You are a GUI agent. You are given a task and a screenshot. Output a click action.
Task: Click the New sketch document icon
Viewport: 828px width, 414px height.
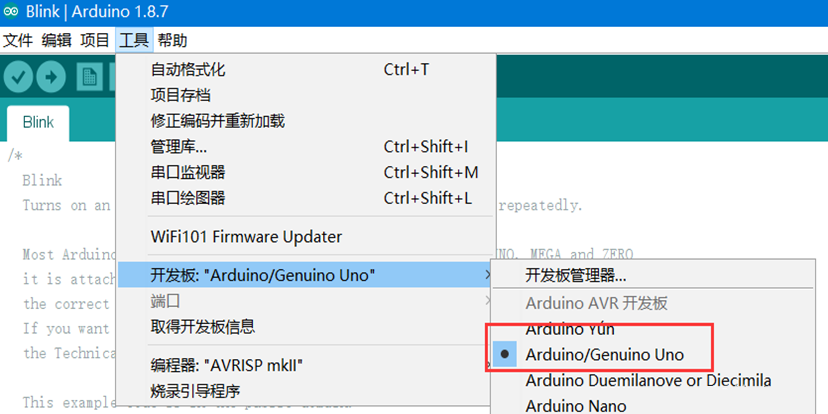coord(90,77)
